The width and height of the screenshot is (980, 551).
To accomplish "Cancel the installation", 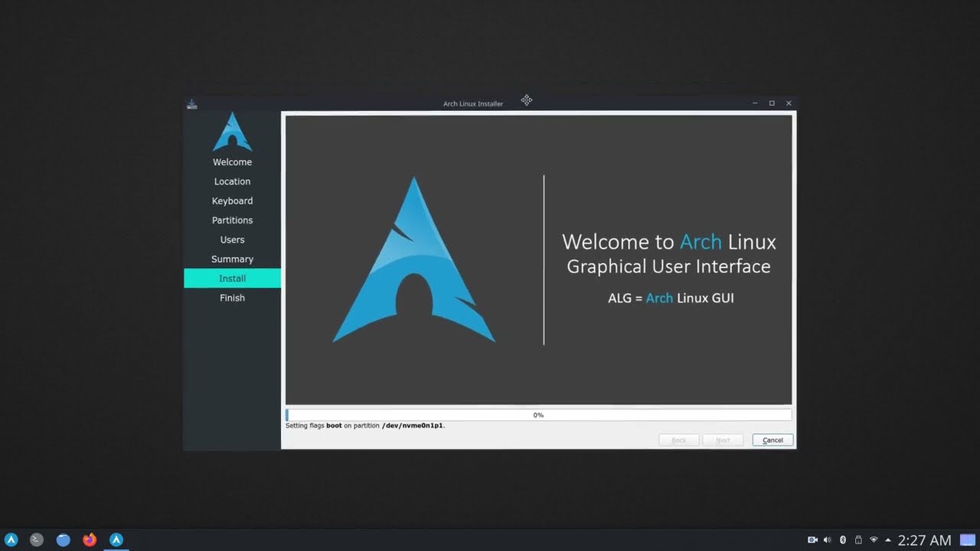I will [x=773, y=440].
